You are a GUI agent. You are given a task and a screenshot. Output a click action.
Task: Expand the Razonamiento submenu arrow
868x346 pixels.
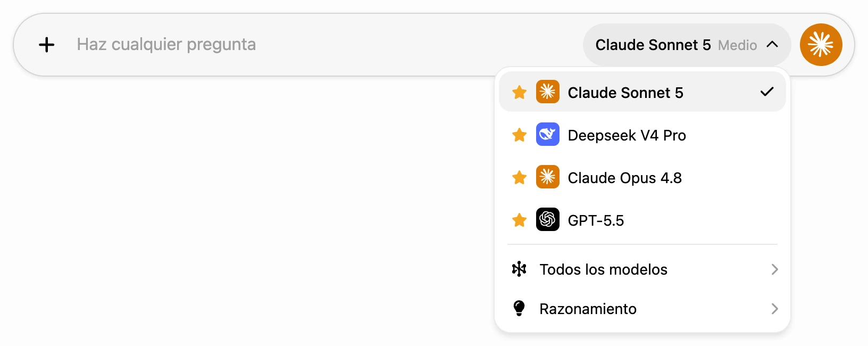point(774,309)
